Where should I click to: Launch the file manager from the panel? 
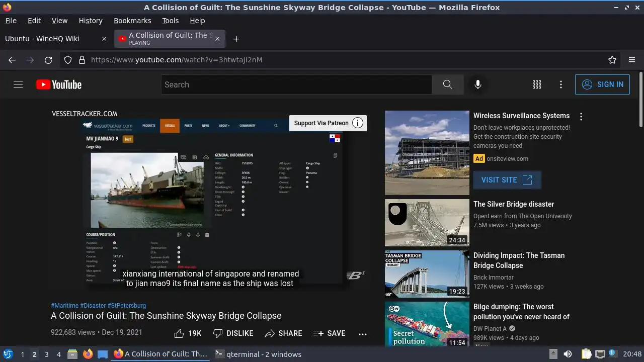click(x=72, y=354)
